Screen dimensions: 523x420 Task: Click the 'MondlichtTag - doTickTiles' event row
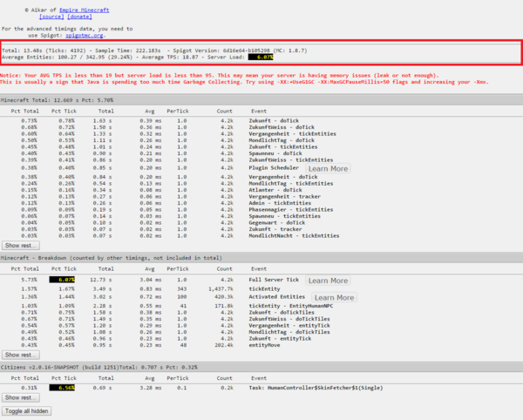261,332
